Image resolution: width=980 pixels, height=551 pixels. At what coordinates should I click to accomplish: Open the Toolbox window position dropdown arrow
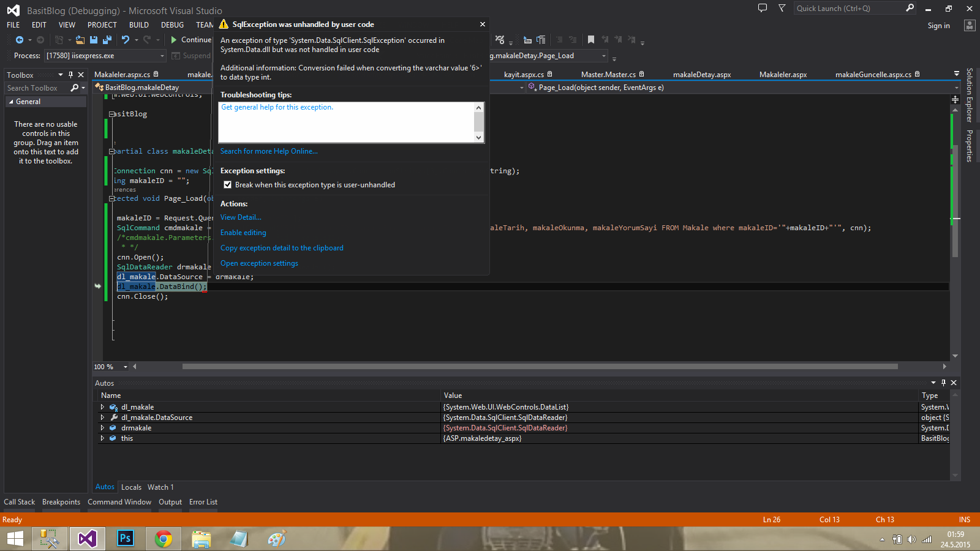[61, 75]
